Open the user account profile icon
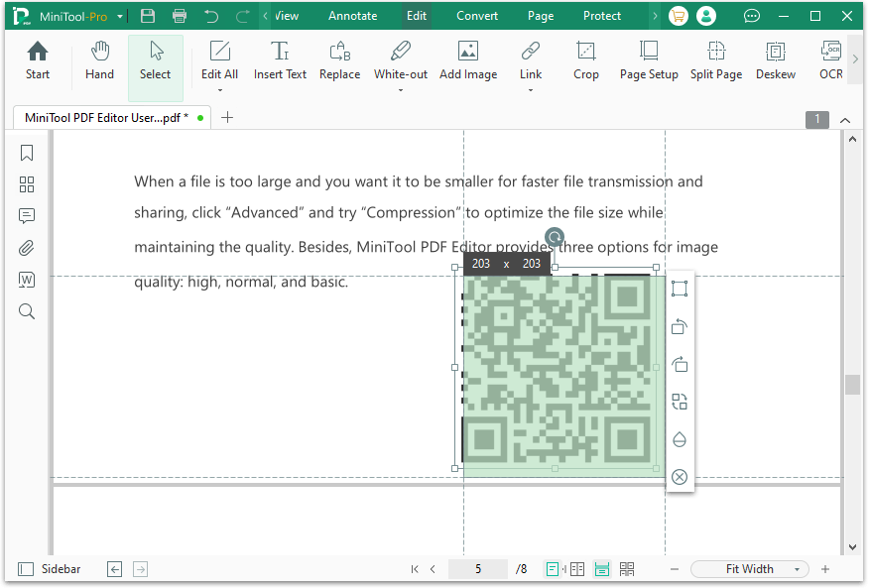Viewport: 869px width, 588px height. pos(706,16)
